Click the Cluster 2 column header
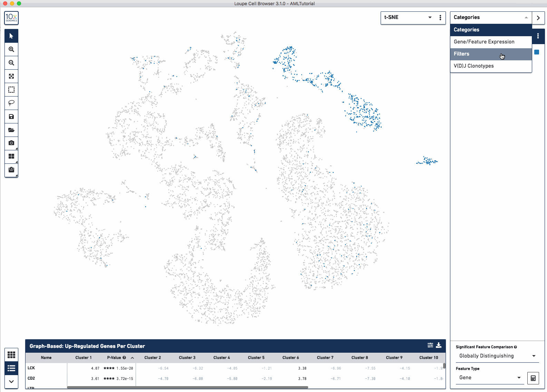 point(153,358)
